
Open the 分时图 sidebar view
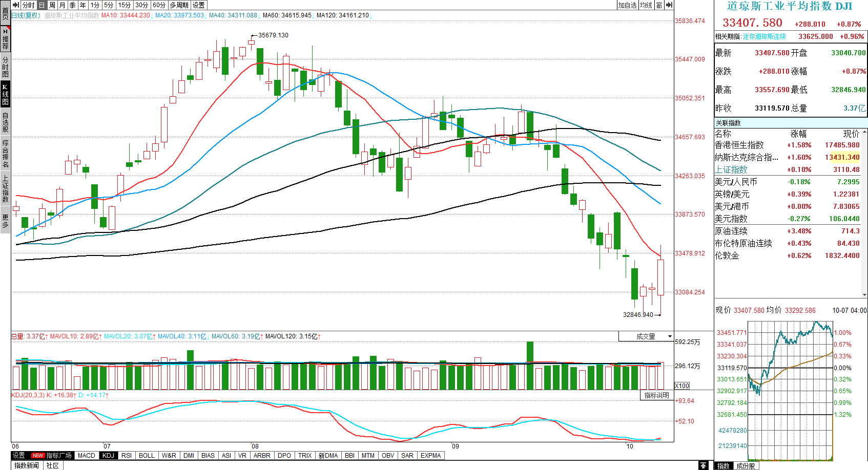[5, 67]
